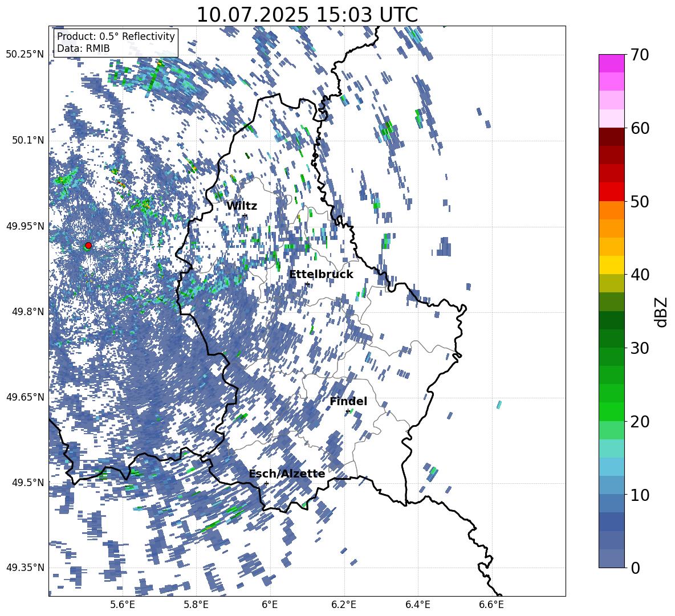
Task: Click the 6.2°E longitude label
Action: (344, 605)
